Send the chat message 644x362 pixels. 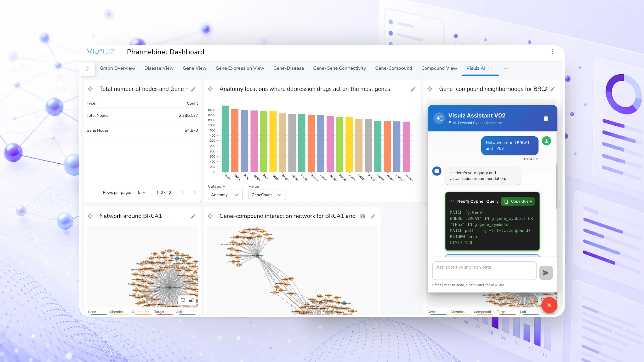546,273
